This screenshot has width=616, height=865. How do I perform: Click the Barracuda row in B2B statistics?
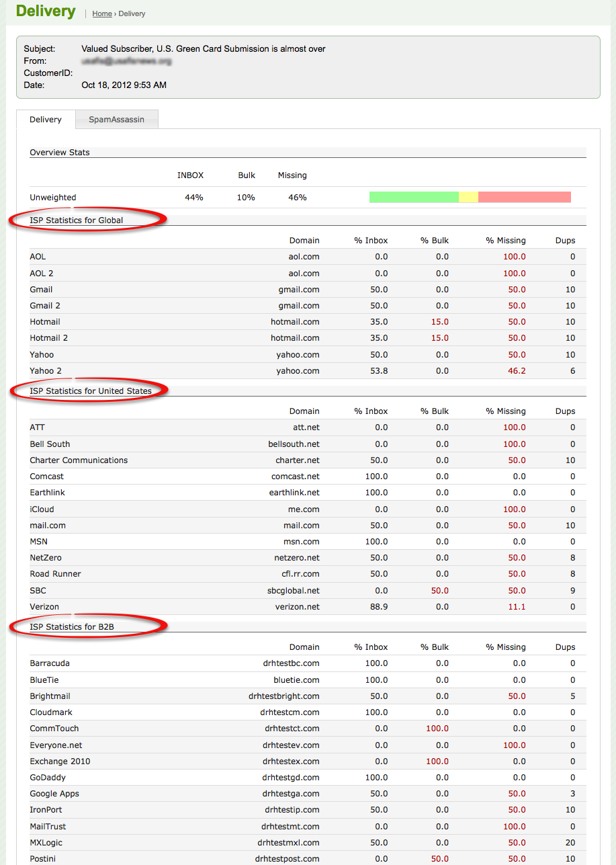point(50,663)
